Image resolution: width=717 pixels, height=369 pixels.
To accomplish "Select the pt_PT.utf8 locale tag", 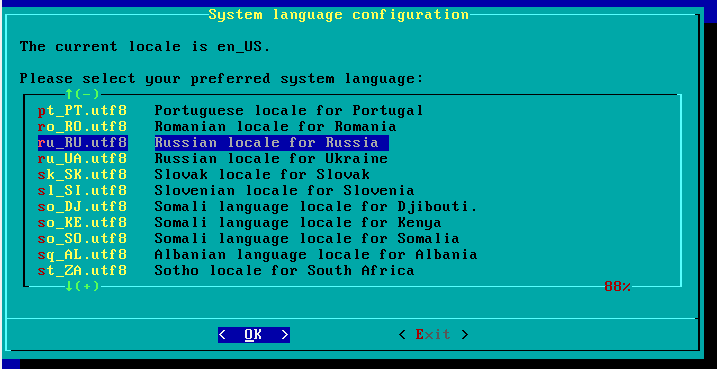I will pyautogui.click(x=82, y=111).
